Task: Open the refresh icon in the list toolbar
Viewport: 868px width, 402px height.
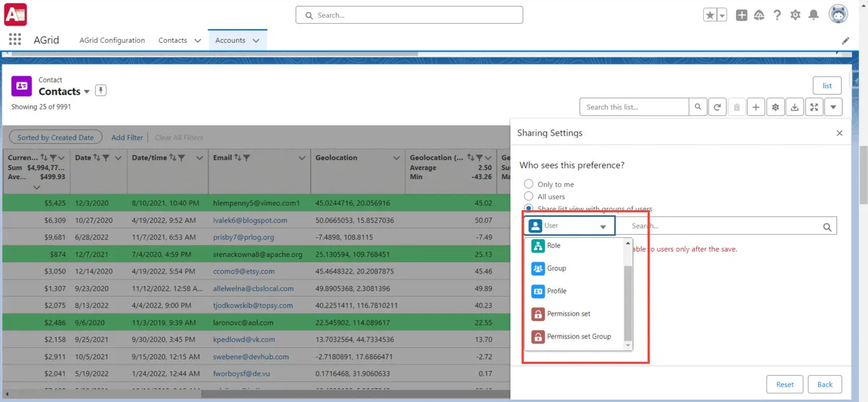Action: pos(717,106)
